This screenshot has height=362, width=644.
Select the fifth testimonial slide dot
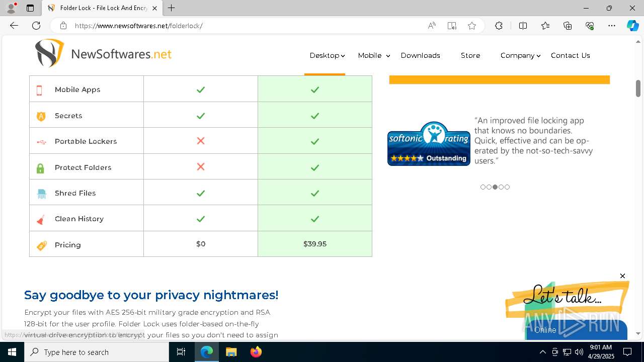[x=507, y=187]
